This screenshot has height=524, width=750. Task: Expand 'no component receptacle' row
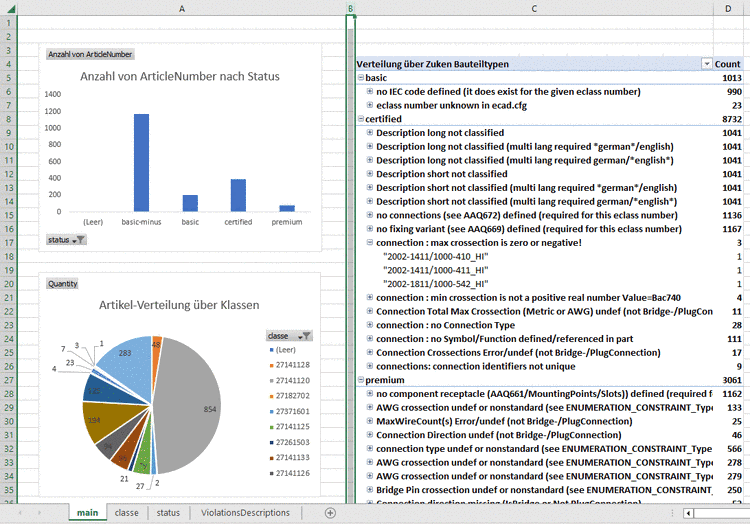pyautogui.click(x=370, y=393)
